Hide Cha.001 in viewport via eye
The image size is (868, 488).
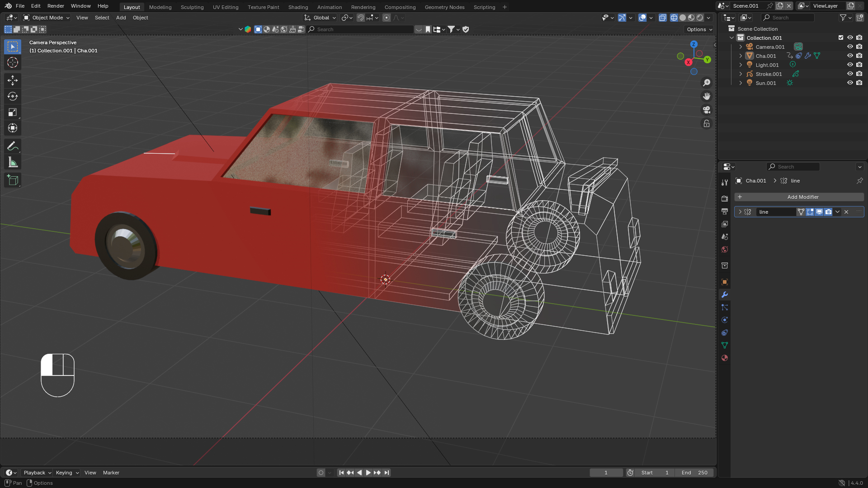coord(850,56)
